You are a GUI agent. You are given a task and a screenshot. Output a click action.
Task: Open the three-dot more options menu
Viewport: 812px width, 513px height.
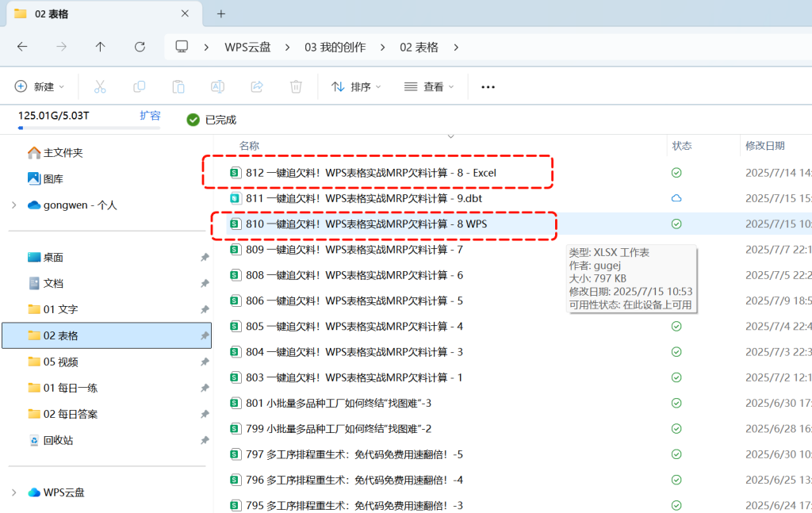(x=488, y=87)
